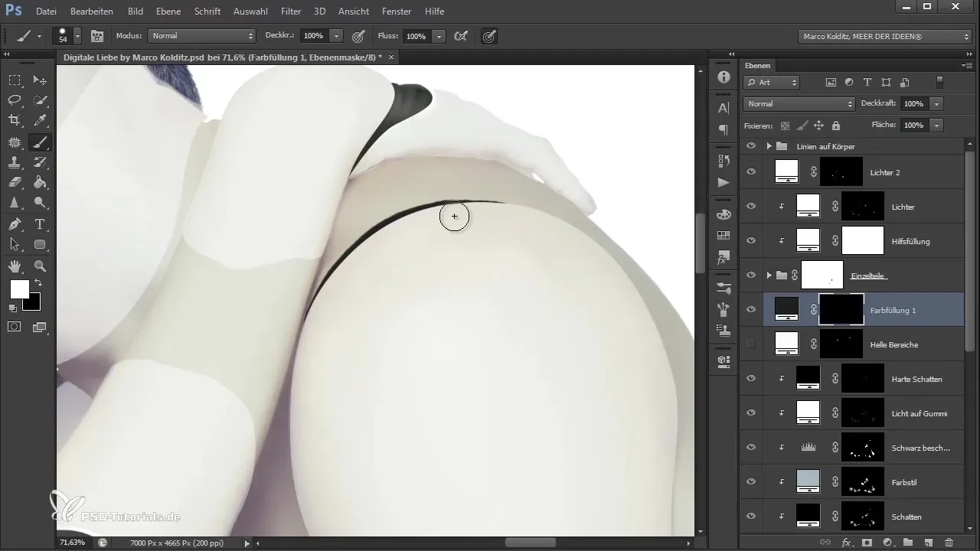Select the Hand tool

(15, 266)
